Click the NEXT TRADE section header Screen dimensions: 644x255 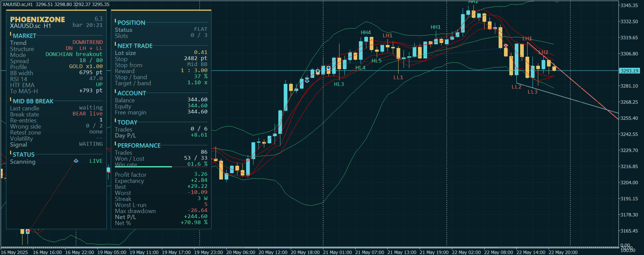(135, 46)
